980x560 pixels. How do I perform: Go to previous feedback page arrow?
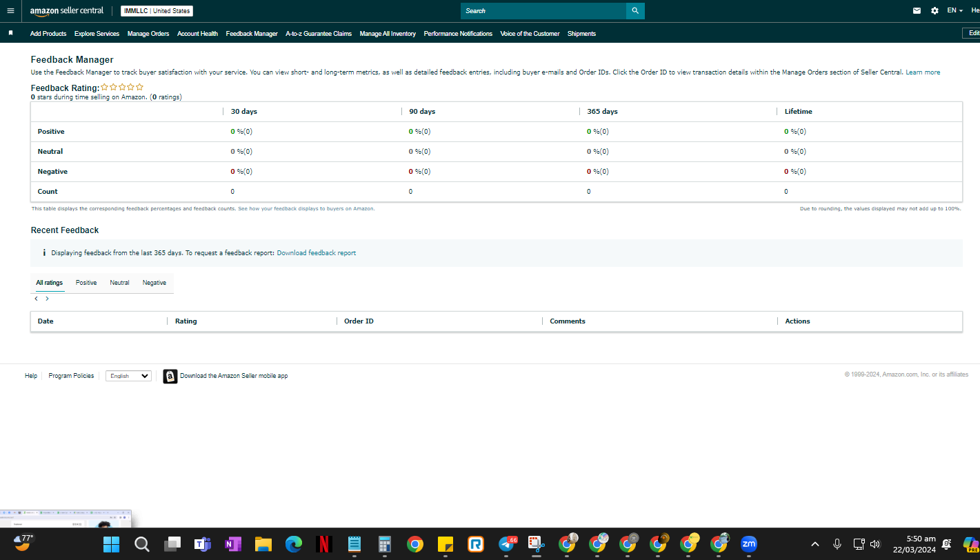36,299
